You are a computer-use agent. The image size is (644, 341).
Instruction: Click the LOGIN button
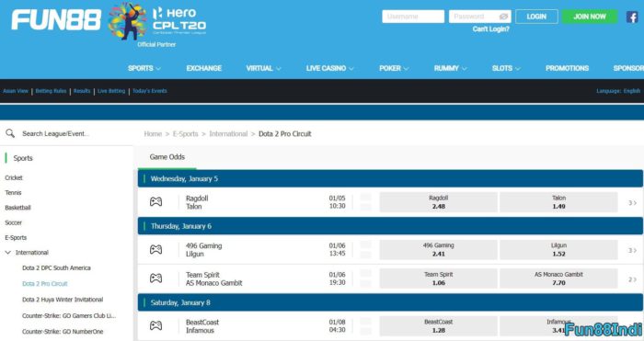[x=536, y=17]
